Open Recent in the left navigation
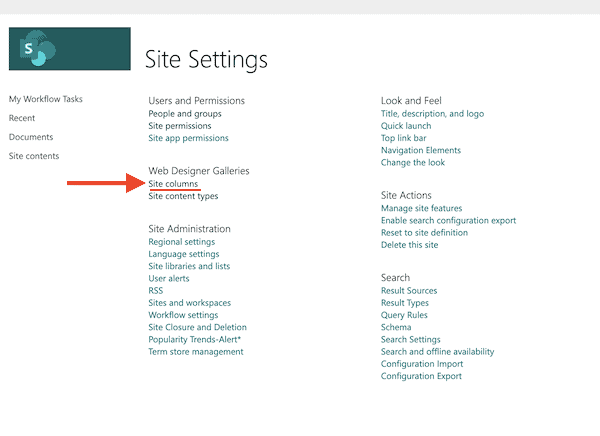 point(22,118)
